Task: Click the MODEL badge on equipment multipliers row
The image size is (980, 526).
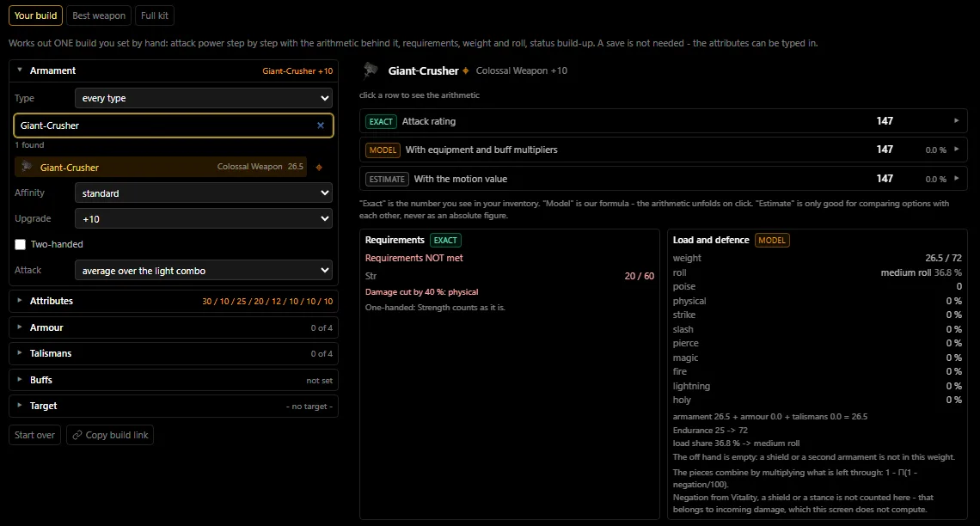Action: [x=383, y=150]
